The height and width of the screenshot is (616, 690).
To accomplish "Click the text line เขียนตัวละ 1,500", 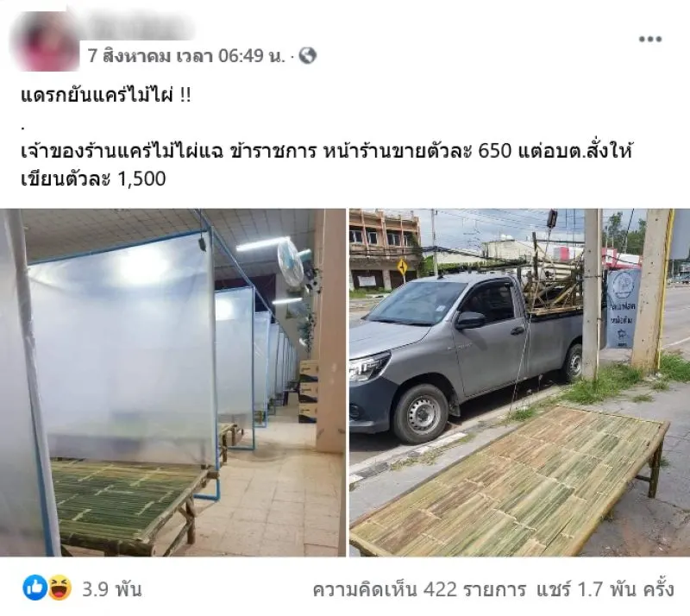I will pos(93,179).
